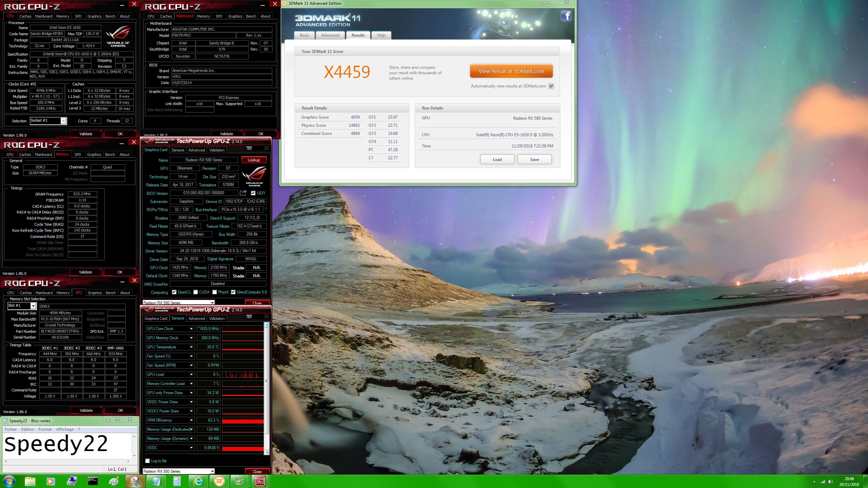Switch to ROG CPU-Z taskbar button

point(260,481)
